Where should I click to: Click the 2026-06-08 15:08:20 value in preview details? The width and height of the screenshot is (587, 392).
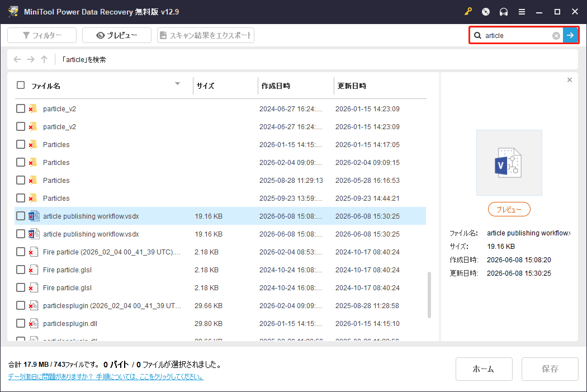pos(519,260)
